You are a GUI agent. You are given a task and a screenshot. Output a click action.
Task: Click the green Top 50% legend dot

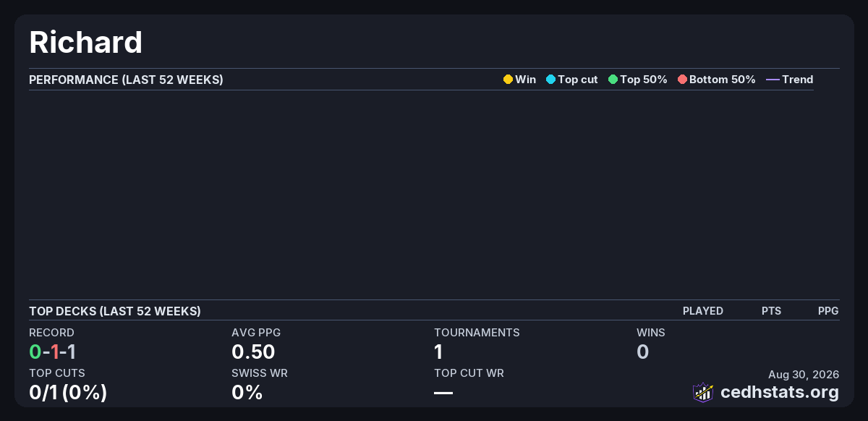click(613, 80)
